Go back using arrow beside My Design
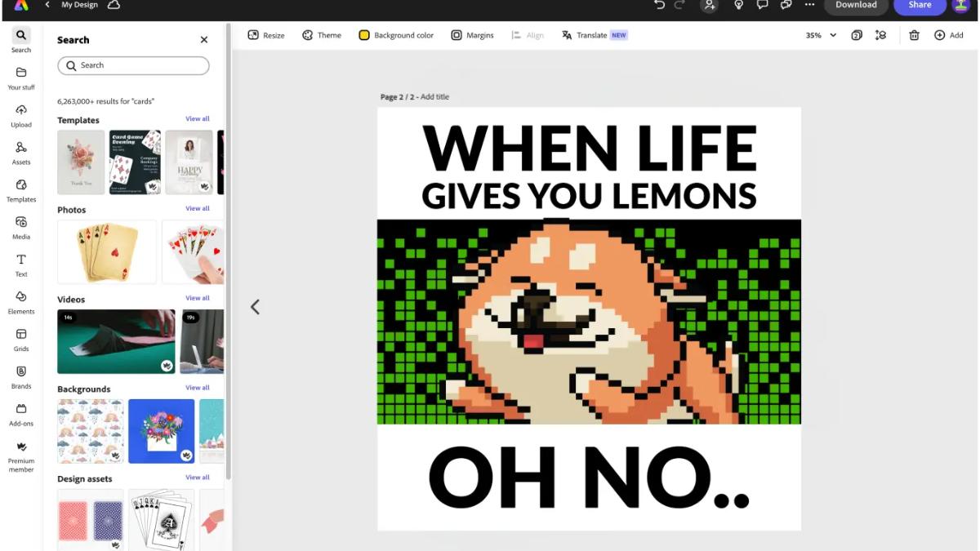 pos(47,5)
